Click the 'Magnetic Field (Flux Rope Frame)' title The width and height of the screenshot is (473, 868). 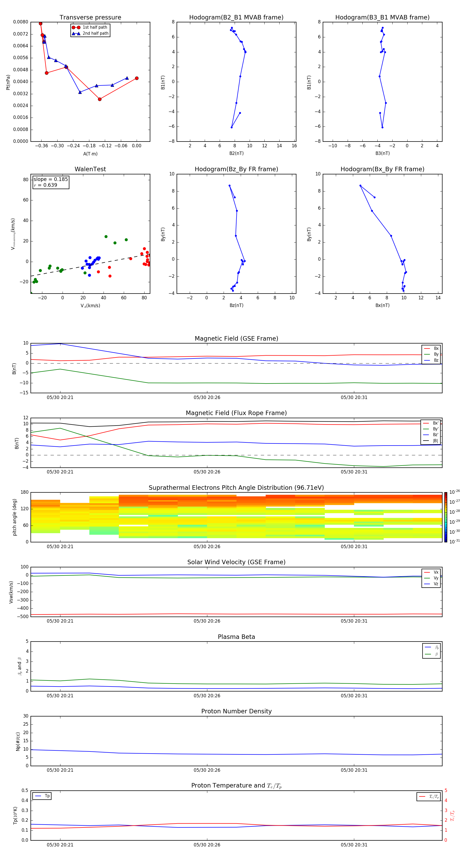tap(236, 413)
